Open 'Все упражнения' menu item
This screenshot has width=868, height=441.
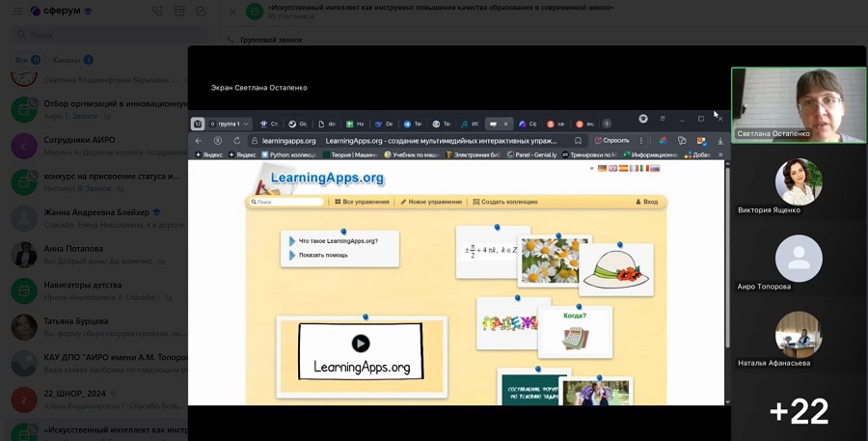click(x=362, y=203)
